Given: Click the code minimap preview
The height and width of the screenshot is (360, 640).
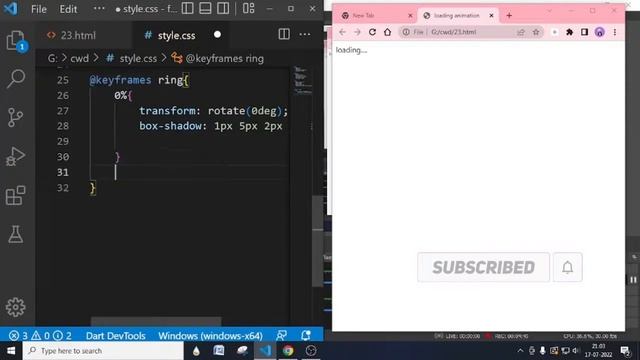Looking at the screenshot, I should pos(302,80).
